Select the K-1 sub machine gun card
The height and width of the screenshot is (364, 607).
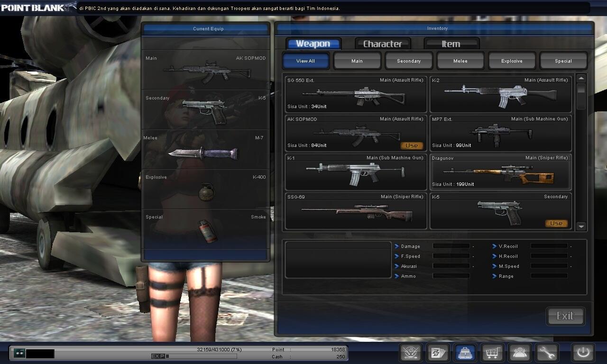click(356, 172)
